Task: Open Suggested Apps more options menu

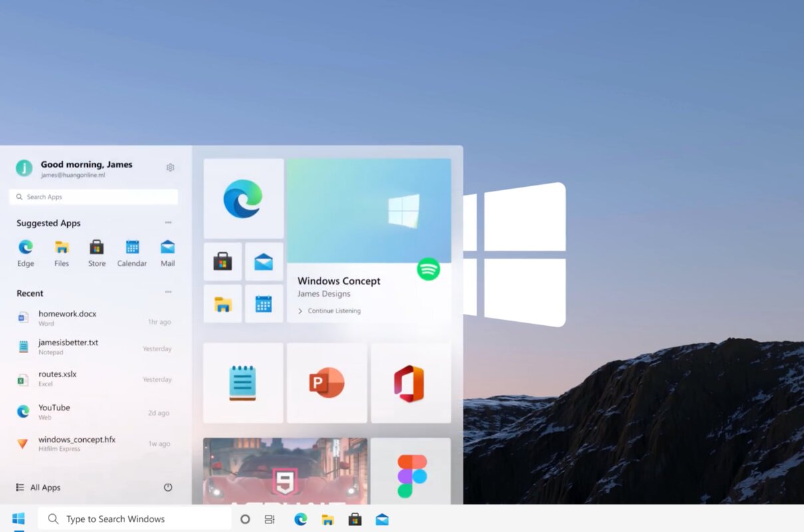Action: [168, 223]
